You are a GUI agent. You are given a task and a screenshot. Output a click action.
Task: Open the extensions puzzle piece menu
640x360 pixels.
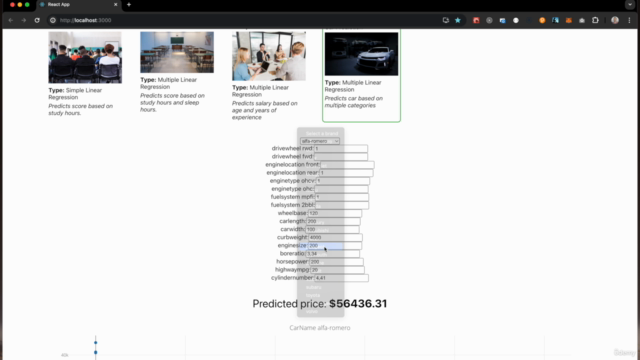click(x=595, y=20)
